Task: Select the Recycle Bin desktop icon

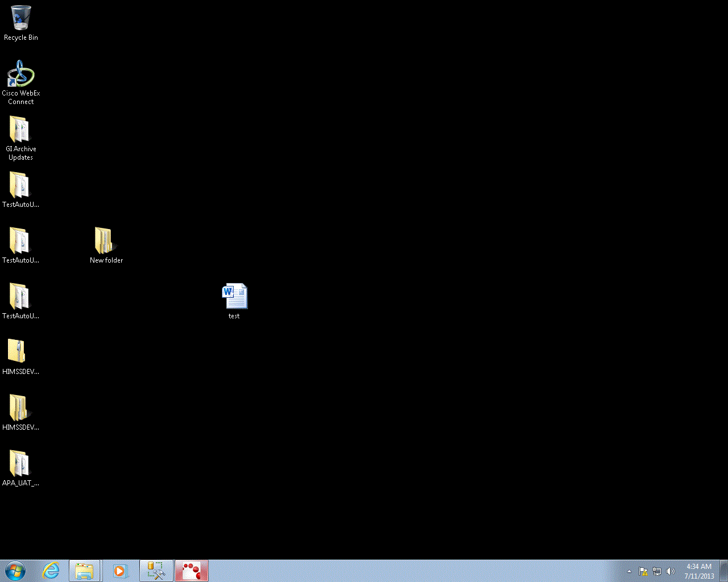Action: click(21, 23)
